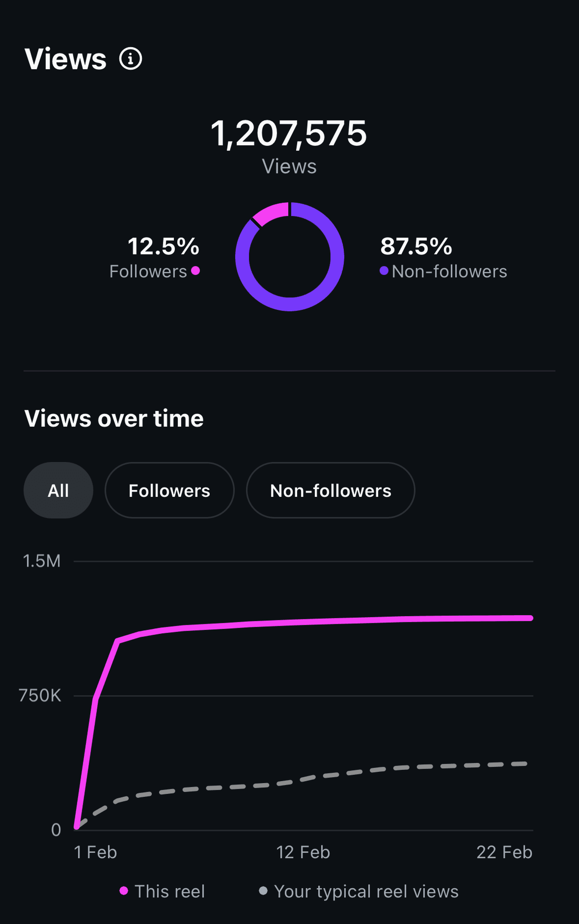Switch to the Followers filter

click(x=169, y=490)
